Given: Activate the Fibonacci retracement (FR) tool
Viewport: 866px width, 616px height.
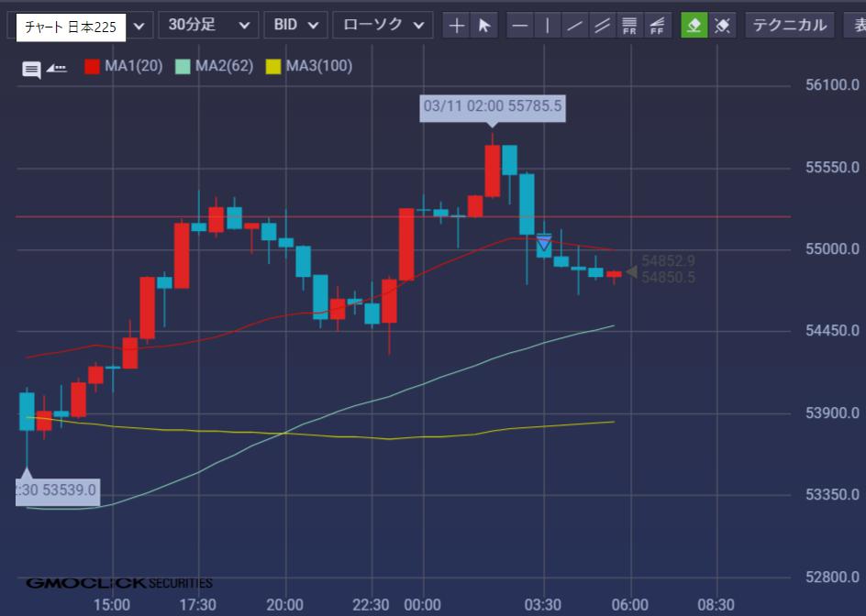Looking at the screenshot, I should tap(629, 26).
